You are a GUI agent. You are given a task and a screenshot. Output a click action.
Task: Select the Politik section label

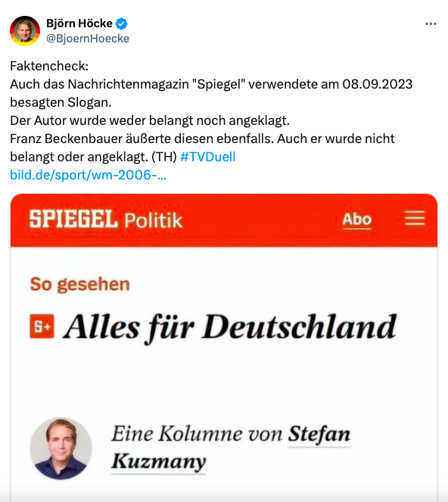[154, 220]
